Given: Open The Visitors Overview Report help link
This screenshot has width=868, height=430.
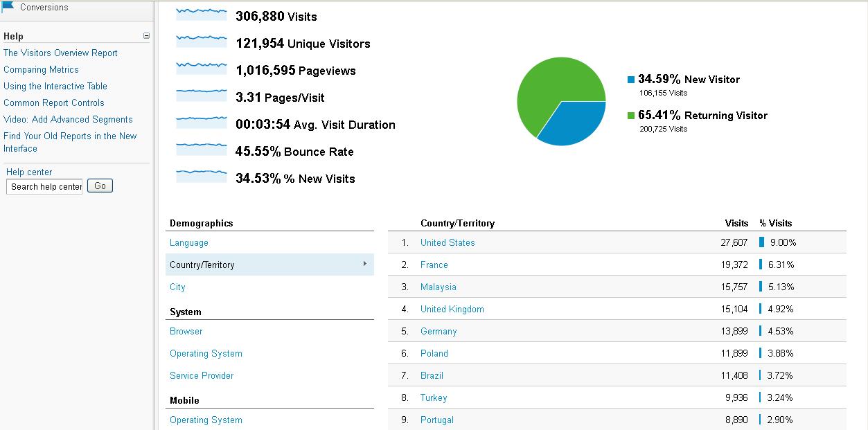Looking at the screenshot, I should coord(60,53).
